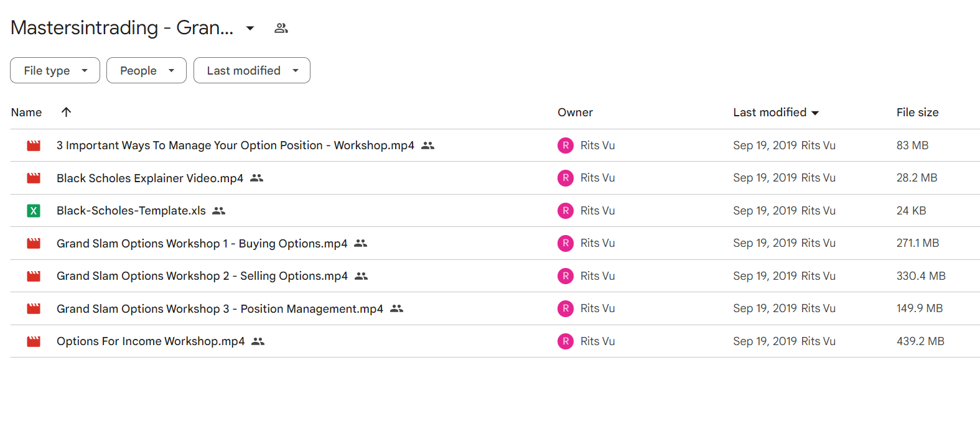Click the shared-folder people icon beside title

(x=281, y=28)
